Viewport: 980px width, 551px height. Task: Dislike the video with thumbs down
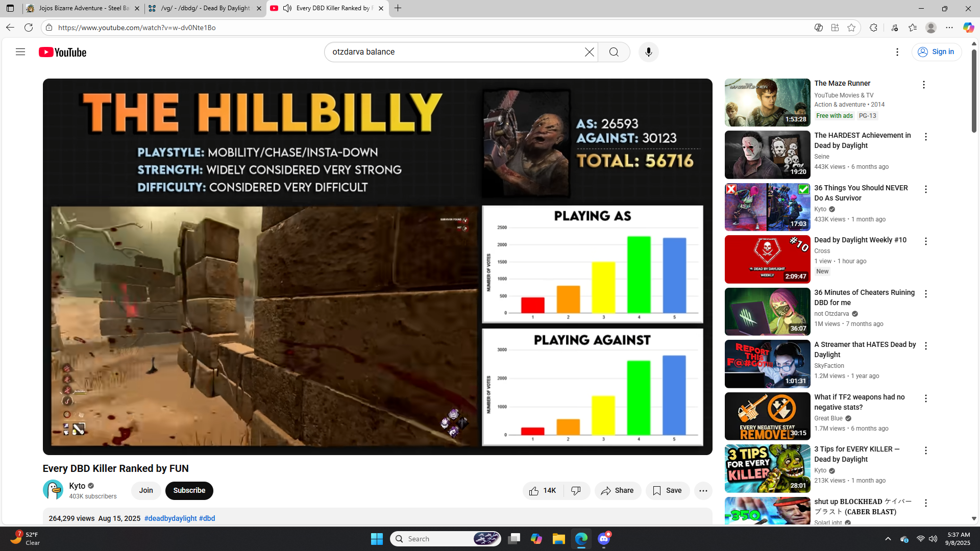coord(576,490)
